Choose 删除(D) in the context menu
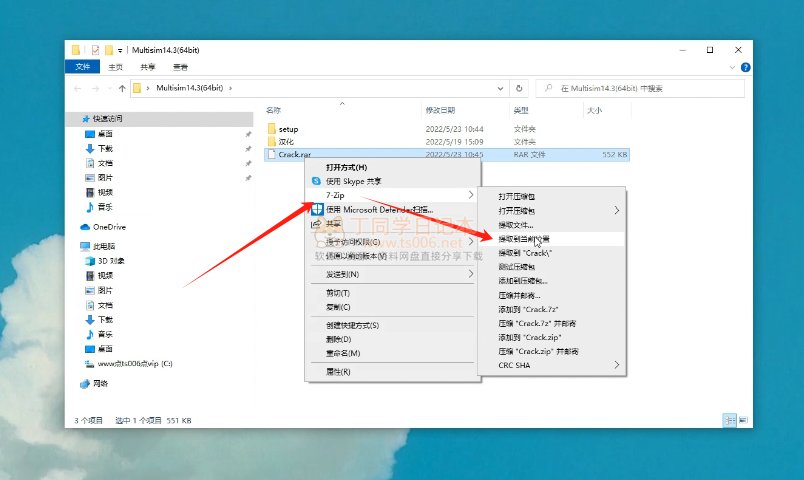The image size is (804, 480). click(392, 339)
